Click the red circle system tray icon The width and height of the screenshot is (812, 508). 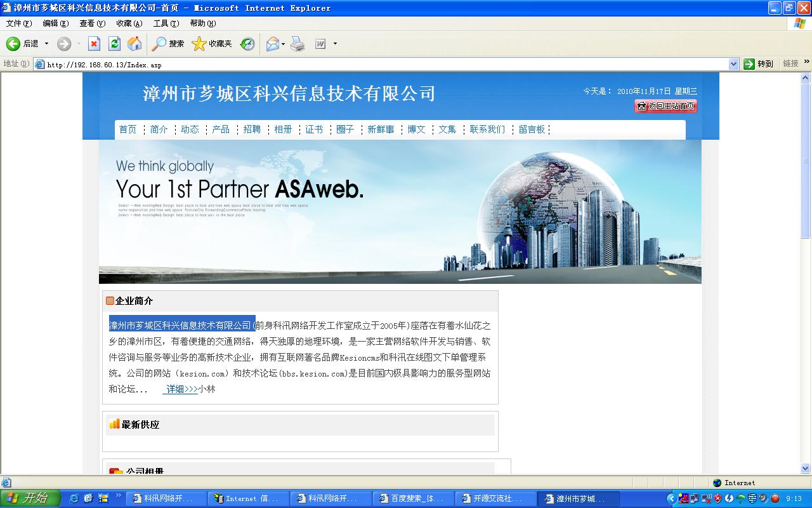point(775,498)
